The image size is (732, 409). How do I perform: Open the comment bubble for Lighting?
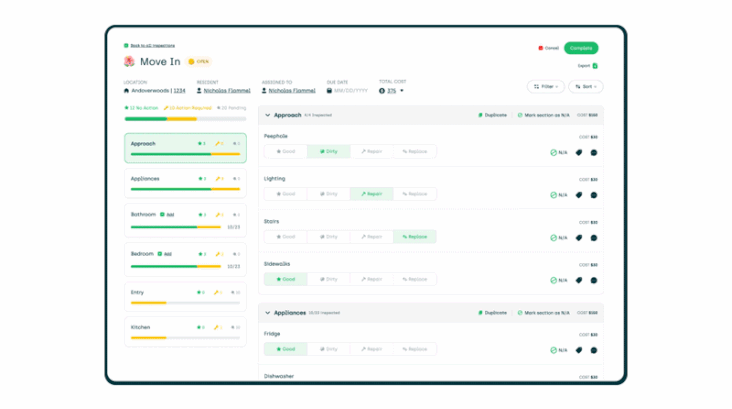coord(594,195)
